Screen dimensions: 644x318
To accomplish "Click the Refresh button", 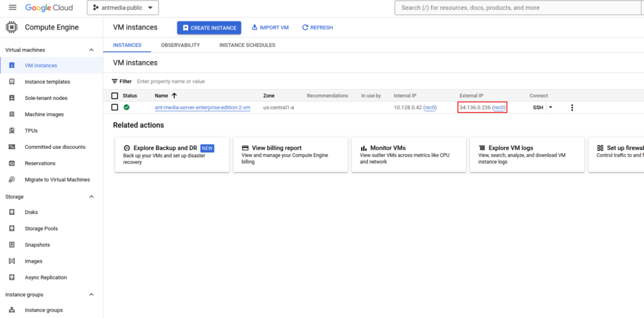I will [318, 28].
